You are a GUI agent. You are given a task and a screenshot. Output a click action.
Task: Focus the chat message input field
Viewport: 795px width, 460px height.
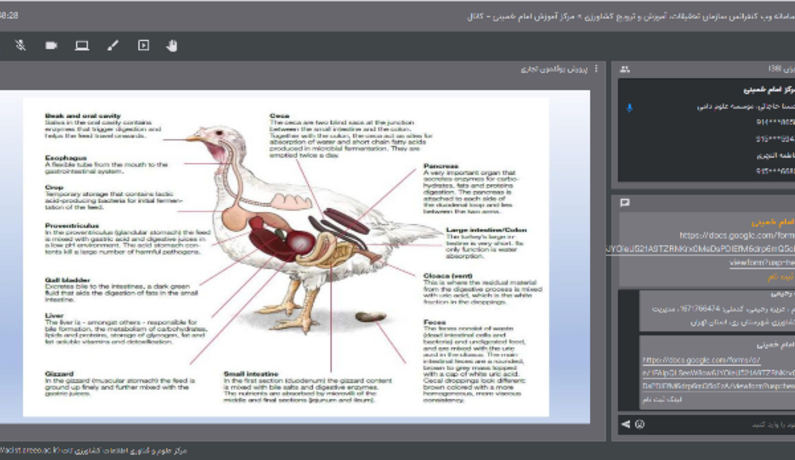(720, 424)
